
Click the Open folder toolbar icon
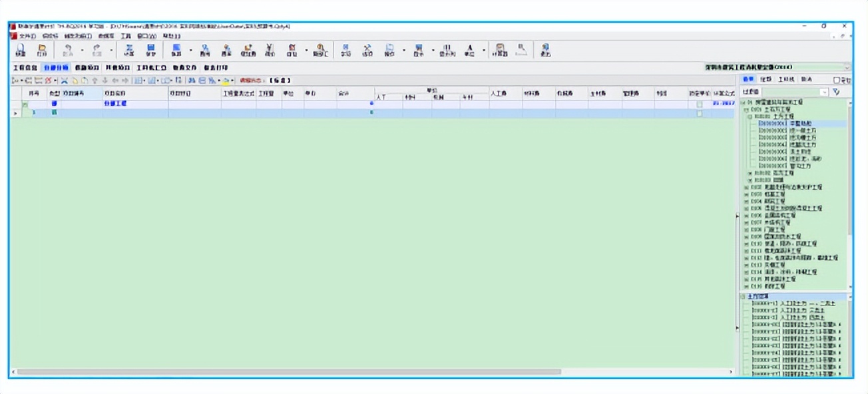point(42,51)
